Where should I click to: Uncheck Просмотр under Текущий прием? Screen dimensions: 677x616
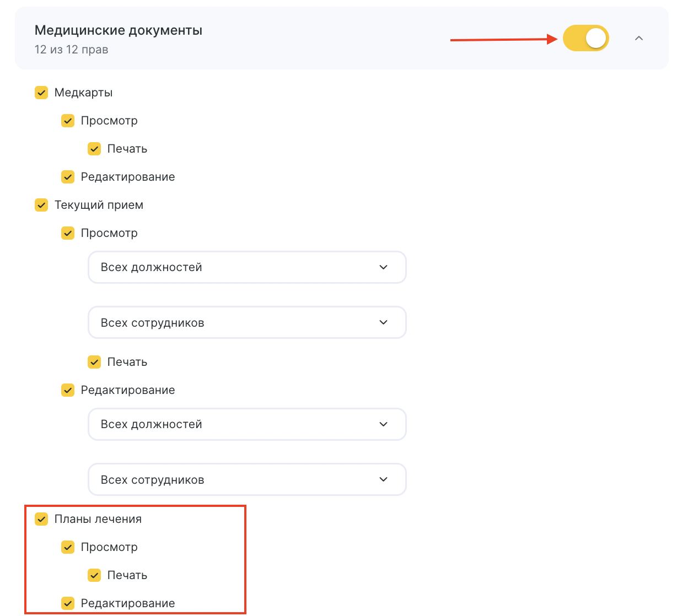[68, 233]
